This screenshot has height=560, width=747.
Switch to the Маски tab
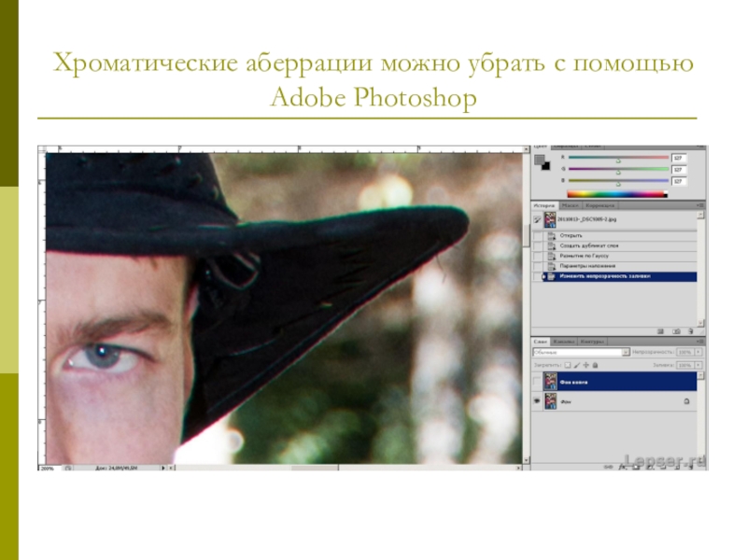pos(571,205)
